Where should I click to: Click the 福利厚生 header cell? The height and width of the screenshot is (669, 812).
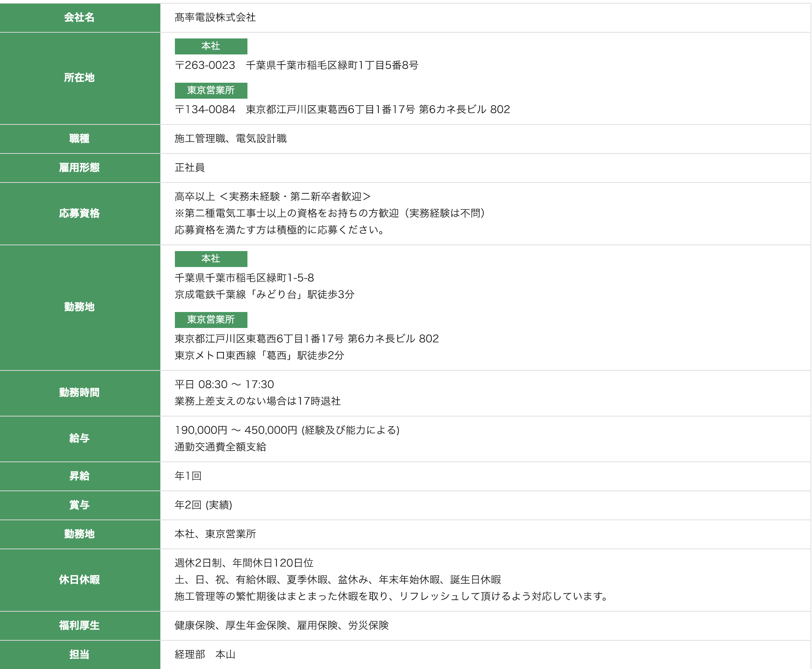[79, 625]
